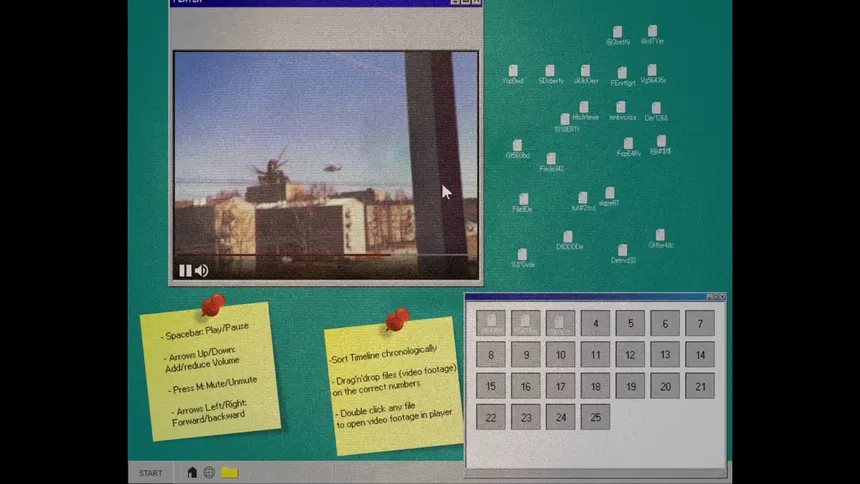Click timeline slot number 4
860x484 pixels.
click(x=595, y=323)
